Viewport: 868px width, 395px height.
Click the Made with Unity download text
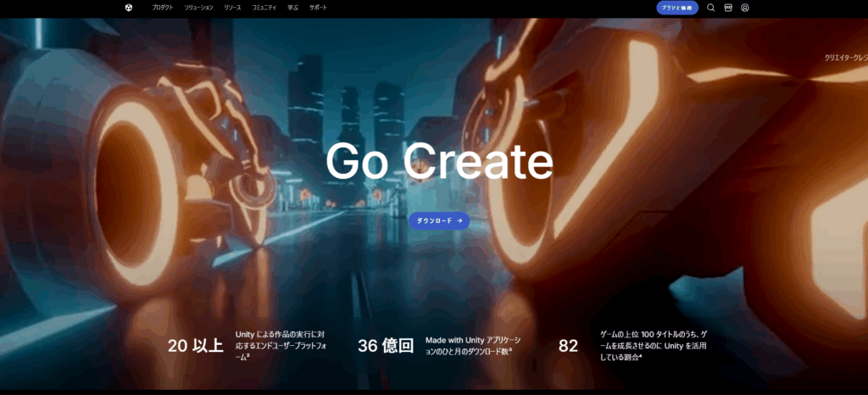pyautogui.click(x=473, y=346)
